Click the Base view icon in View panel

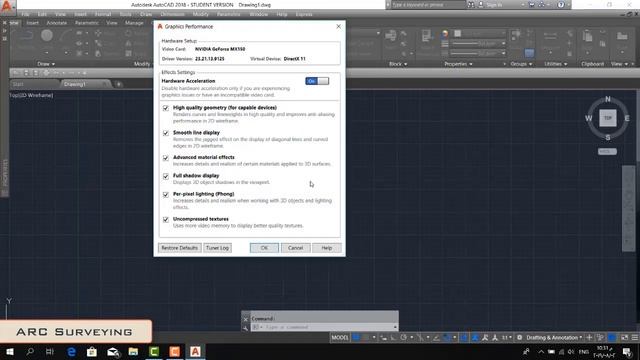(x=622, y=37)
